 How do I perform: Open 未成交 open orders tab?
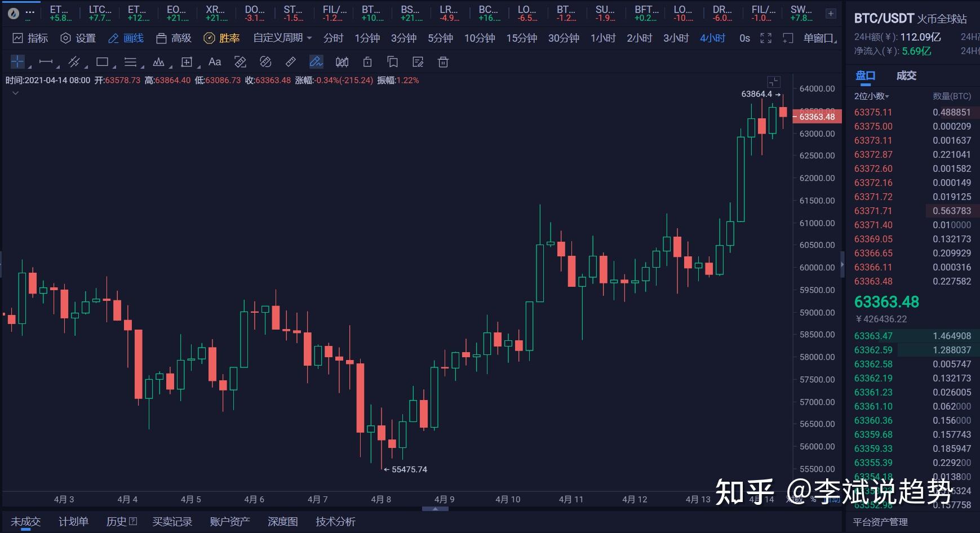tap(25, 522)
